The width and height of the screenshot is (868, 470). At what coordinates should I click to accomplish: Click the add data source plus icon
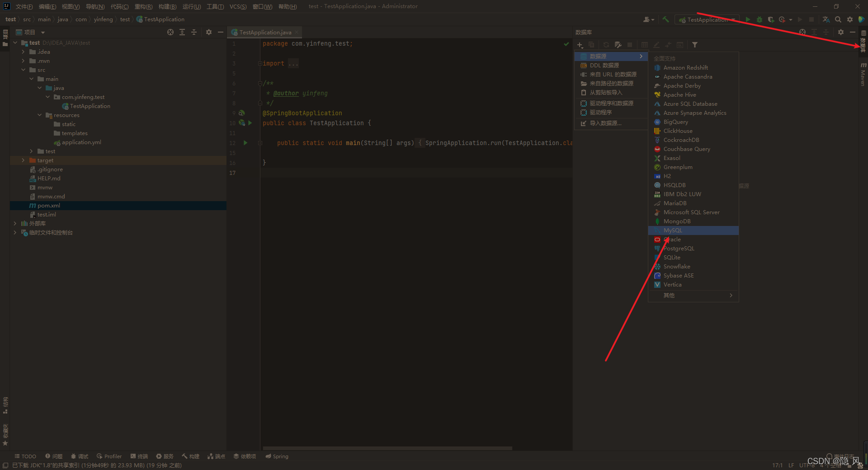[580, 45]
